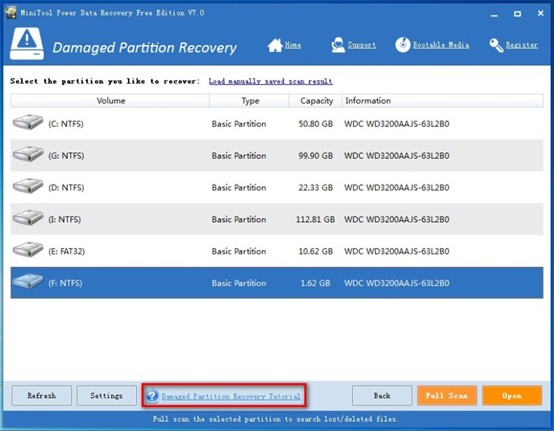This screenshot has height=431, width=554.
Task: Click the 22.33 GB capacity cell
Action: pyautogui.click(x=316, y=188)
